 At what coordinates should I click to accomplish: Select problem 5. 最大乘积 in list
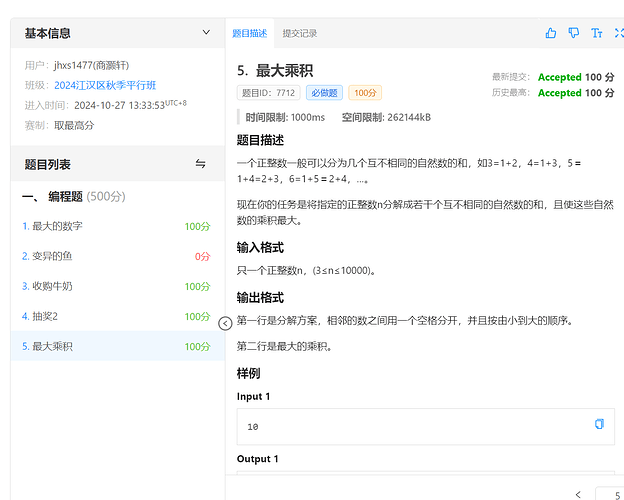click(117, 346)
